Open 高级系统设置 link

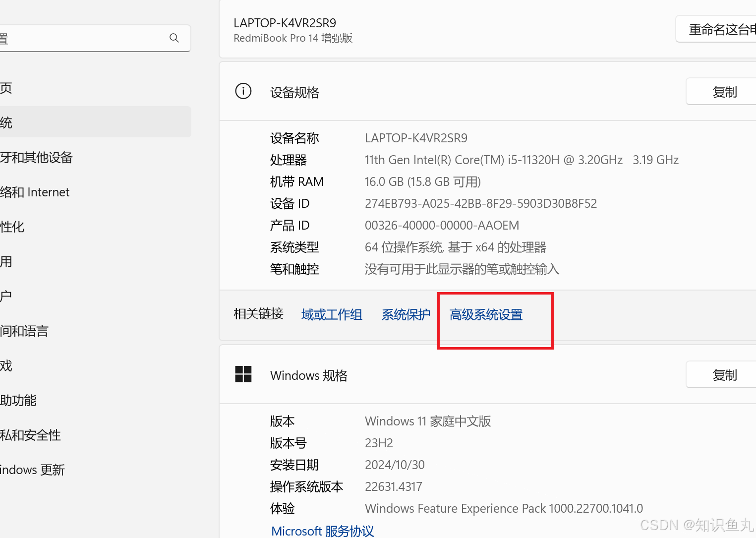[486, 315]
